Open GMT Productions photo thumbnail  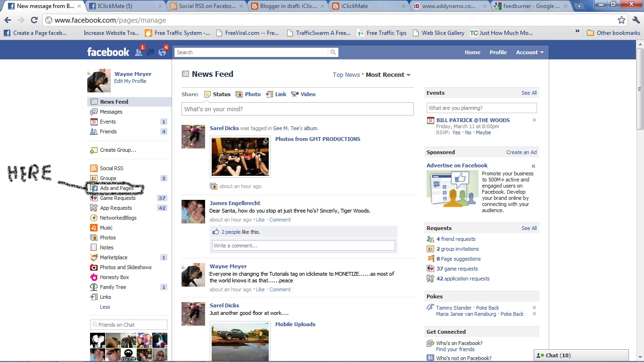[x=240, y=156]
